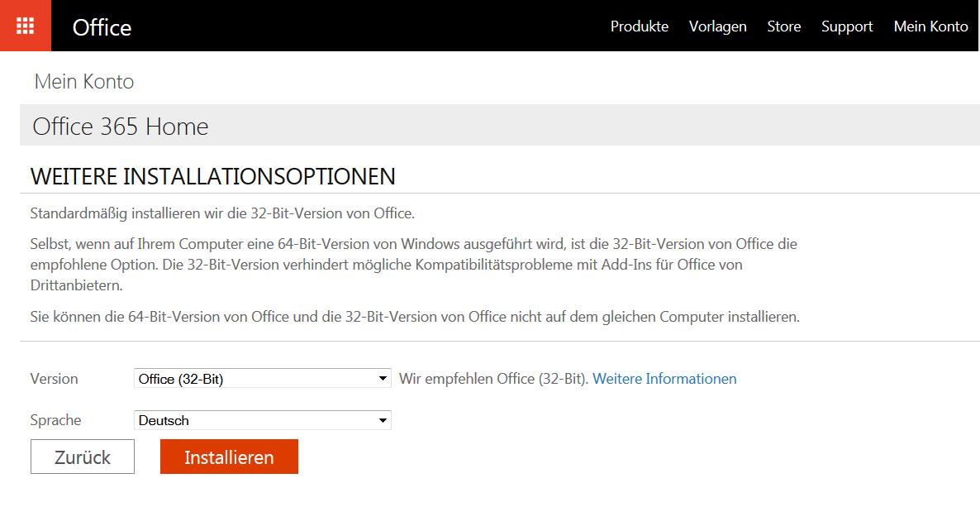Start installation with the Installieren button
Screen dimensions: 980x507
coord(229,457)
